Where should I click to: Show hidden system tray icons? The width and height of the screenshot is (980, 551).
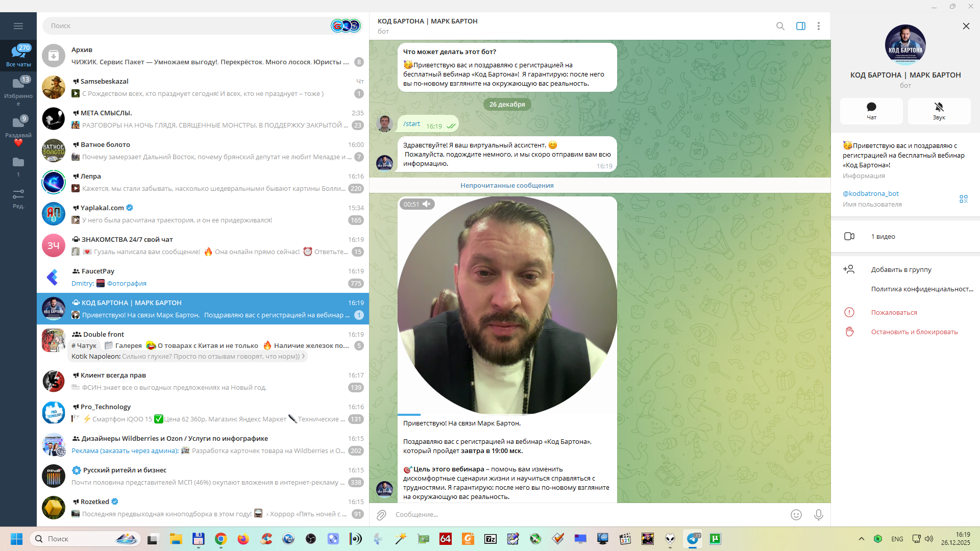pos(862,539)
